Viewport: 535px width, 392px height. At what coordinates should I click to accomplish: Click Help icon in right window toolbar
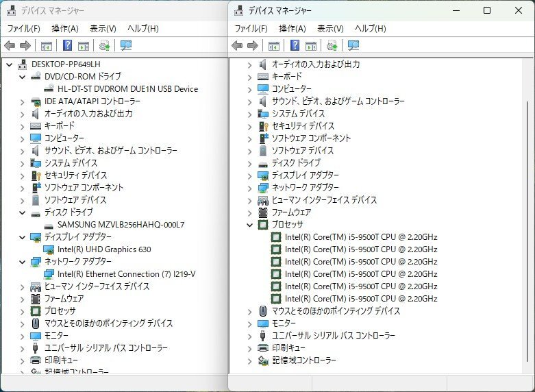point(295,45)
